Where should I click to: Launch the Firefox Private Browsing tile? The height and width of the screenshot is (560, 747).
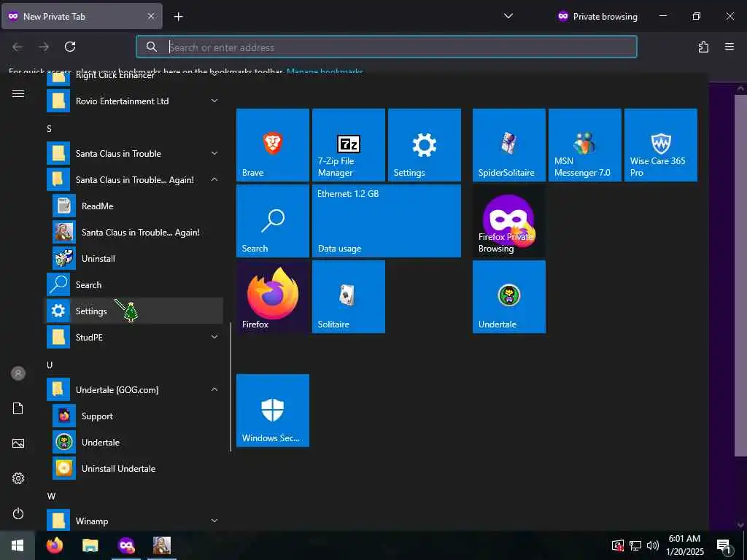point(508,221)
